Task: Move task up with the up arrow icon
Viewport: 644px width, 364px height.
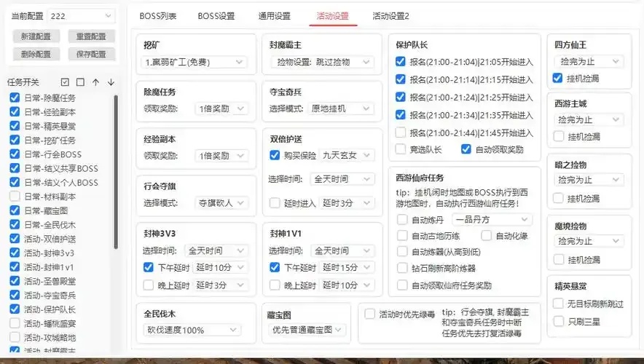Action: (x=95, y=82)
